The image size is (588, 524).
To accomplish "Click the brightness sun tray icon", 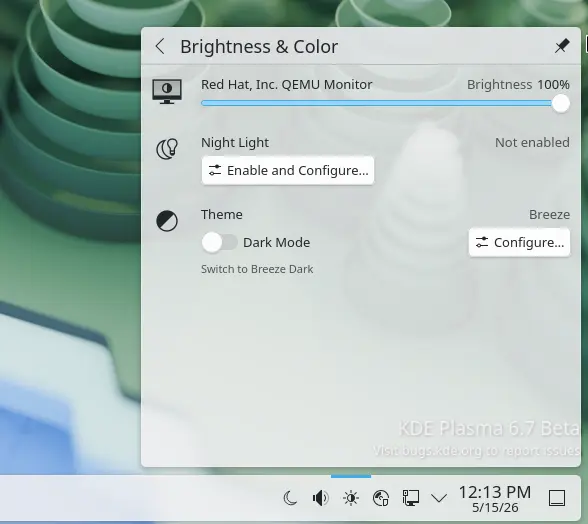I will click(351, 498).
